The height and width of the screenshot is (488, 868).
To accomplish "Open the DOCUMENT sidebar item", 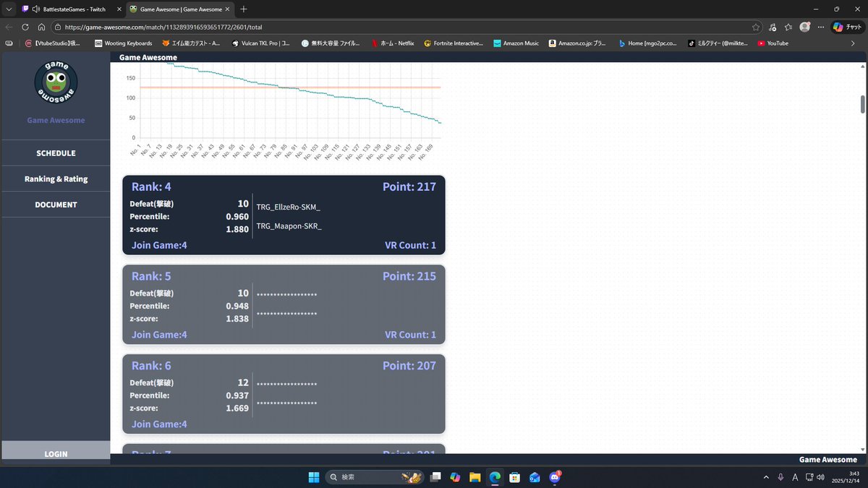I will [x=56, y=205].
